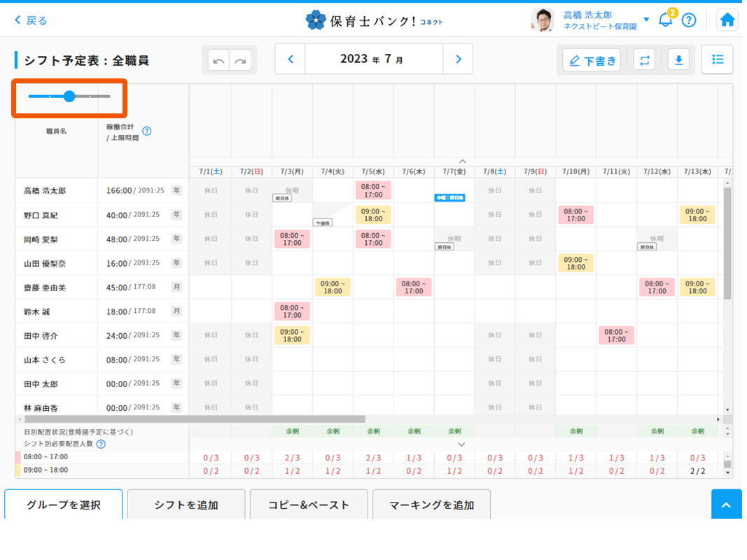Click help icon next to 稼働合計

pyautogui.click(x=147, y=131)
